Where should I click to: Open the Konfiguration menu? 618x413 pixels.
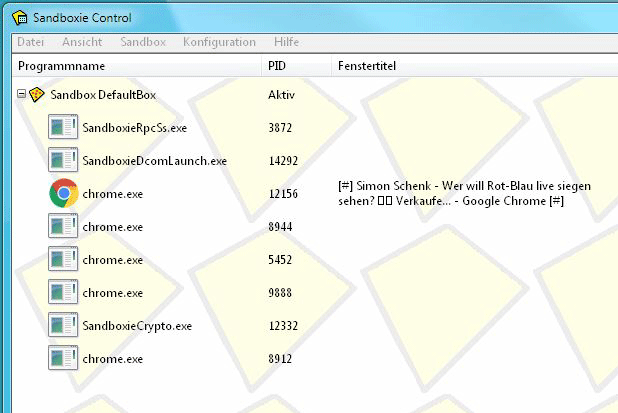click(x=220, y=42)
